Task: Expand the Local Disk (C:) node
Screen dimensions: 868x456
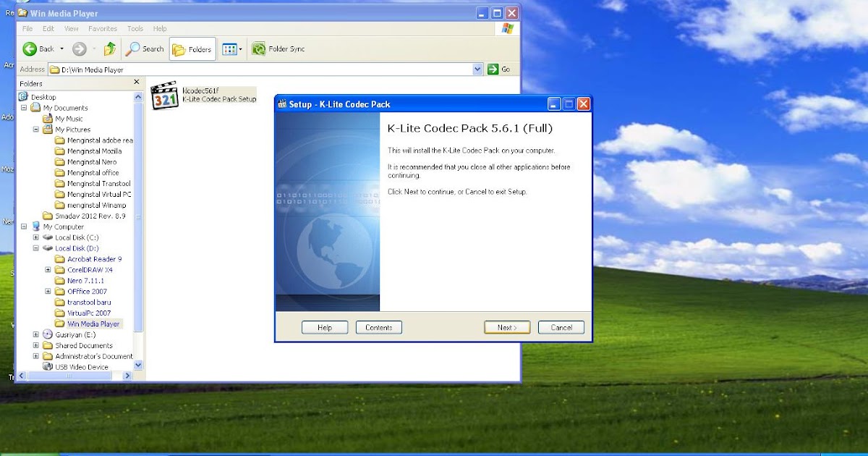Action: [x=36, y=237]
